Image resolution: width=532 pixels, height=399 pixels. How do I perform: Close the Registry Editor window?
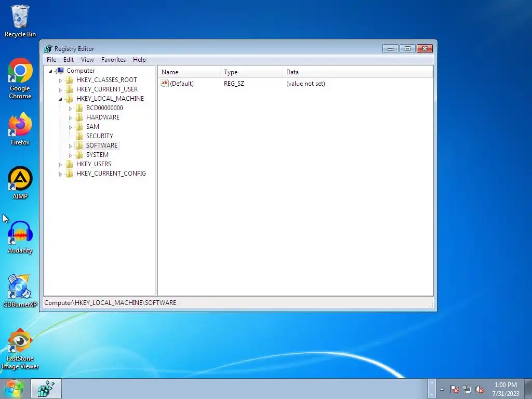click(x=424, y=48)
